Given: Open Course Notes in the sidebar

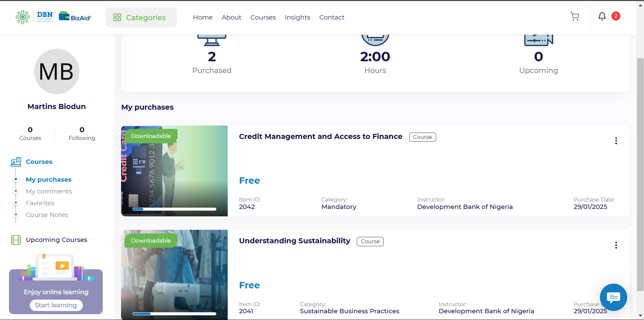Looking at the screenshot, I should click(47, 215).
